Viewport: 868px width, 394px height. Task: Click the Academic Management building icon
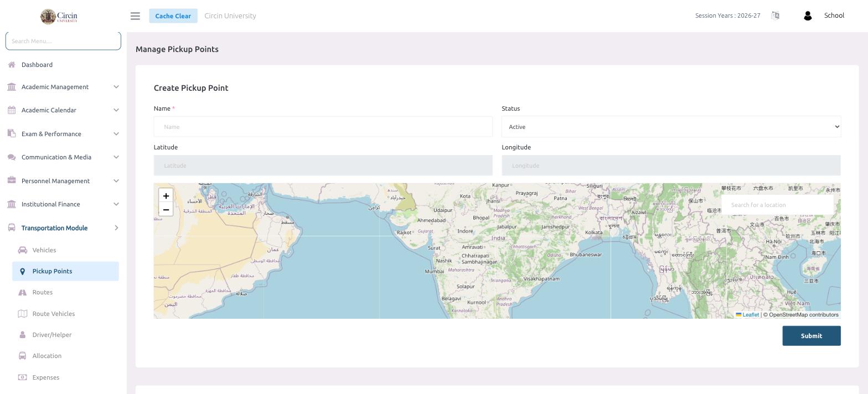point(12,87)
